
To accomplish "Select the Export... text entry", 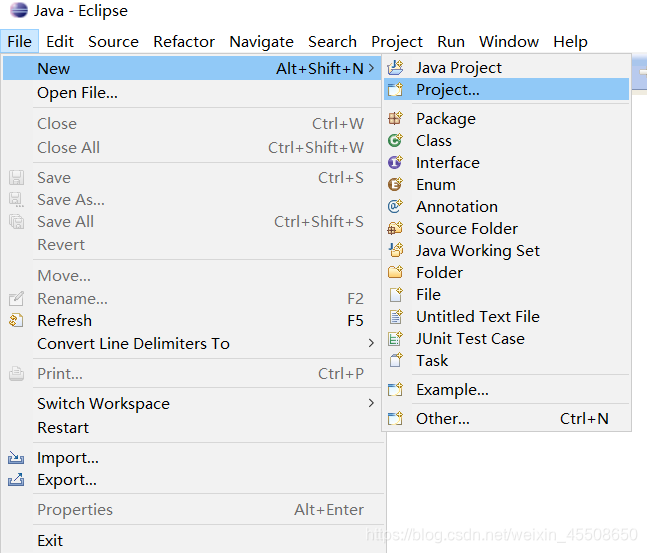I will (67, 480).
